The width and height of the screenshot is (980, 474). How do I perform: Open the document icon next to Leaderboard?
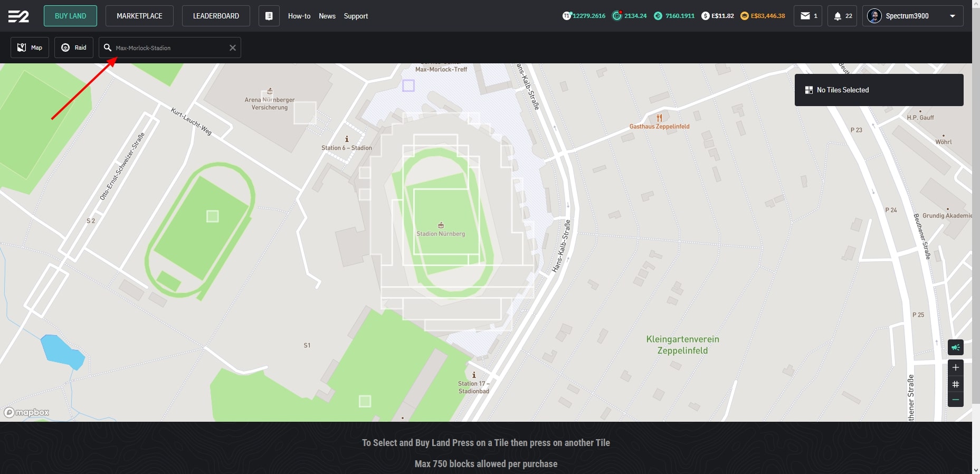pos(269,16)
